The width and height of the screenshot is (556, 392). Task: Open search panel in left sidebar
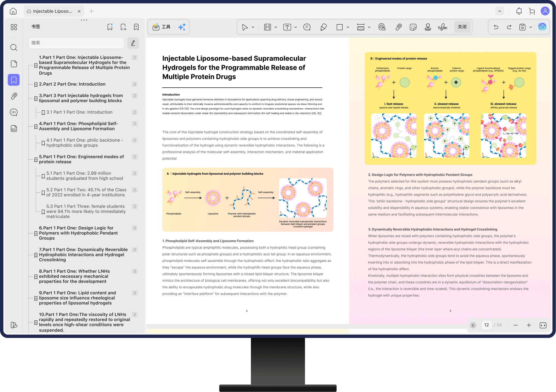(14, 48)
